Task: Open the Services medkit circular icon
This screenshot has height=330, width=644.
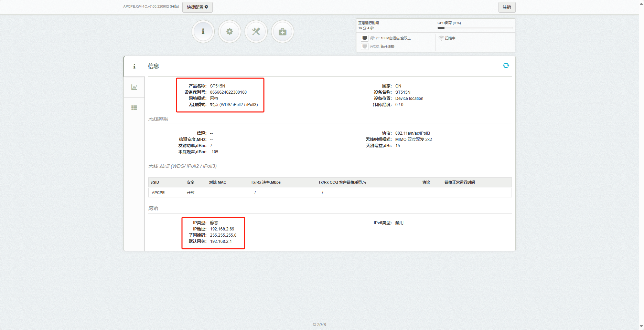Action: pos(282,32)
